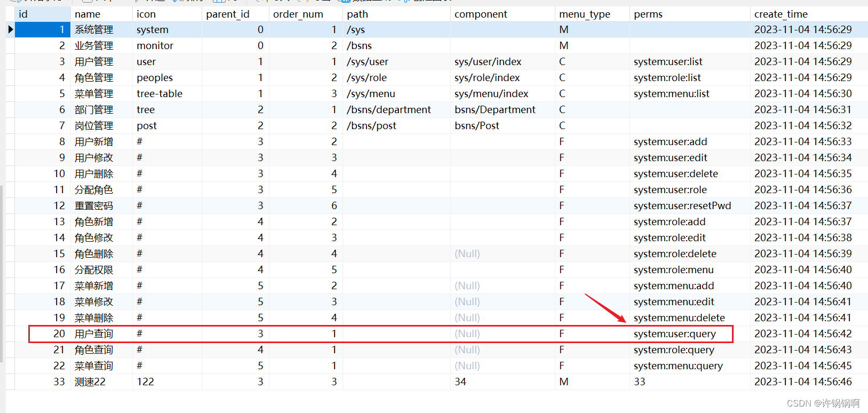Click the 分配角色 name cell
868x413 pixels.
tap(101, 190)
